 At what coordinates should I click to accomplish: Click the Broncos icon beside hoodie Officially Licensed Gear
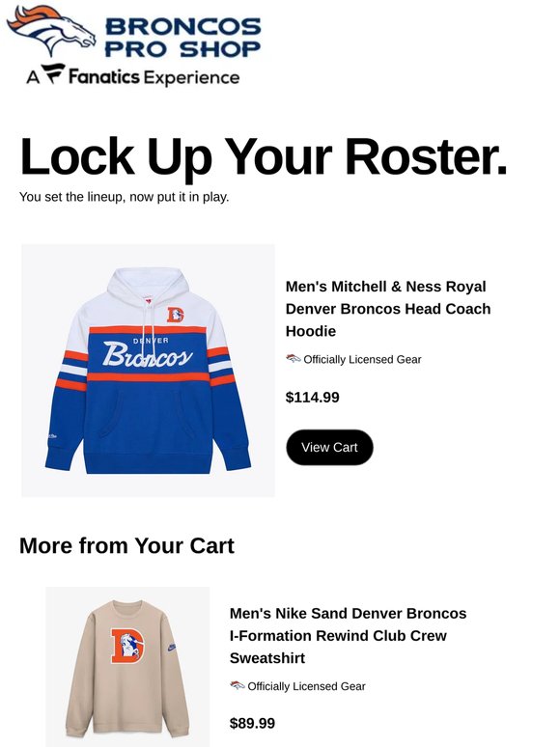click(294, 359)
